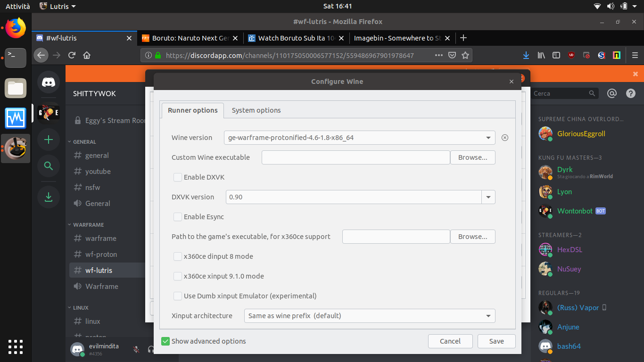Open Files manager in the dock
This screenshot has width=644, height=362.
(16, 88)
